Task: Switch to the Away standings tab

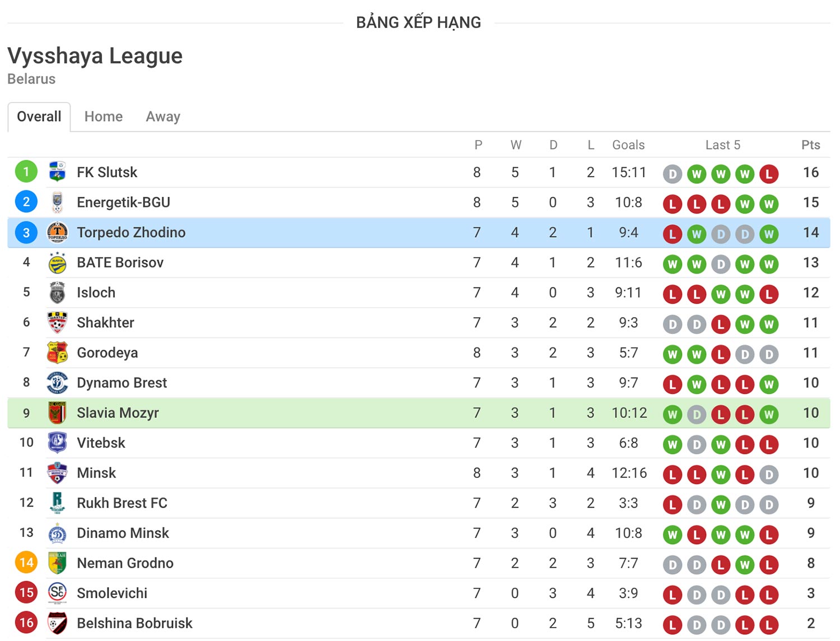Action: 163,117
